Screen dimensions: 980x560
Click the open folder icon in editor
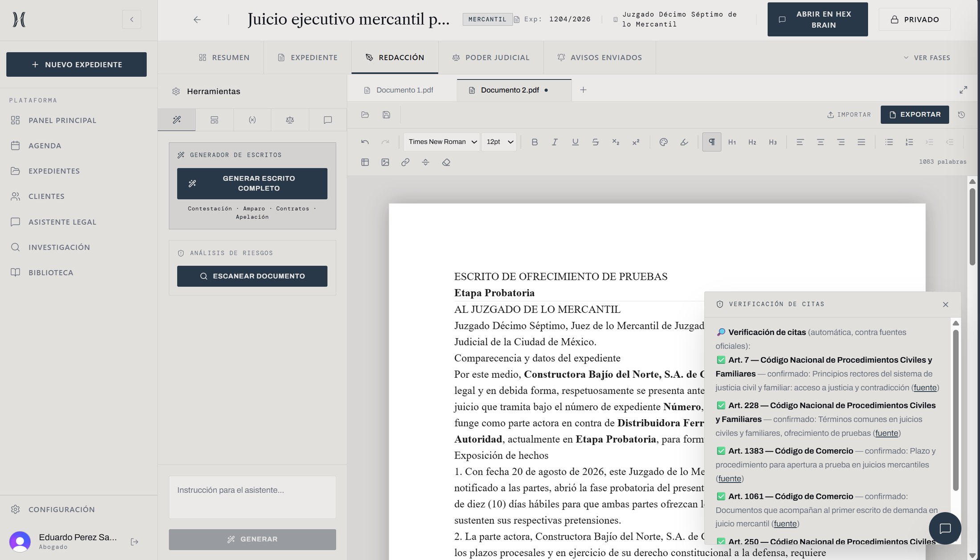(x=365, y=114)
